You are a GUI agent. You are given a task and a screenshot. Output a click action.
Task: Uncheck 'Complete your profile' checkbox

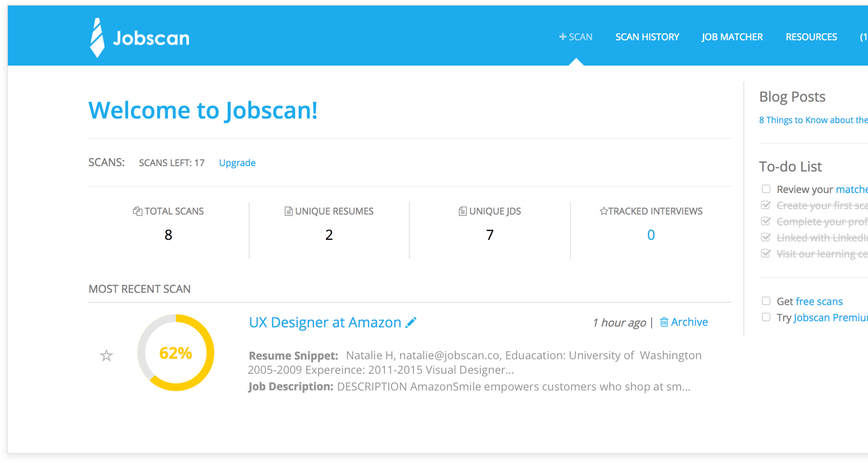[766, 221]
